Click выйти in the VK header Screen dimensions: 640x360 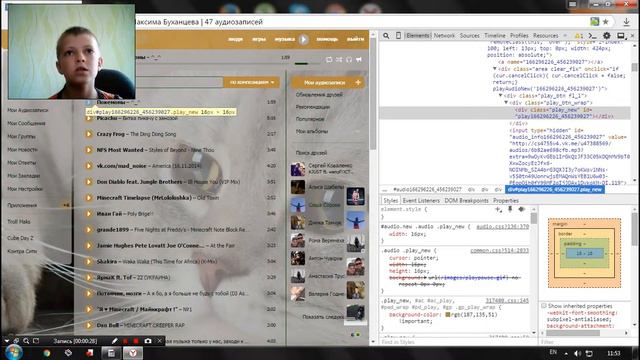355,39
